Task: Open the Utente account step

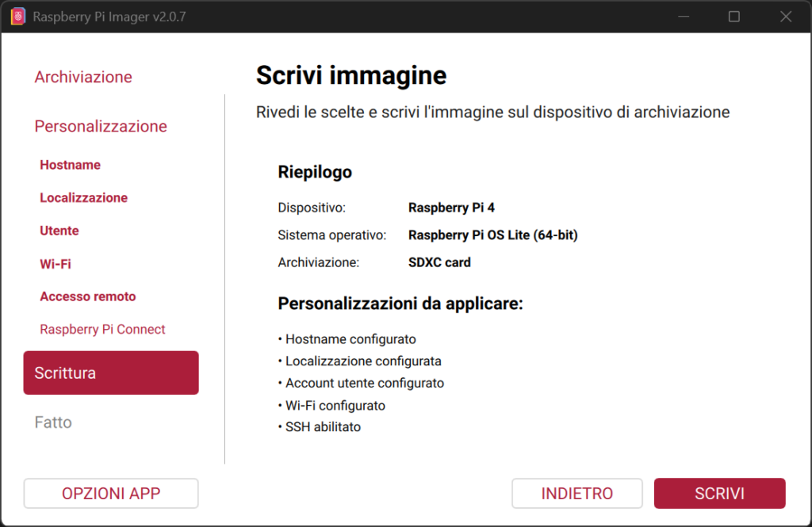Action: 59,231
